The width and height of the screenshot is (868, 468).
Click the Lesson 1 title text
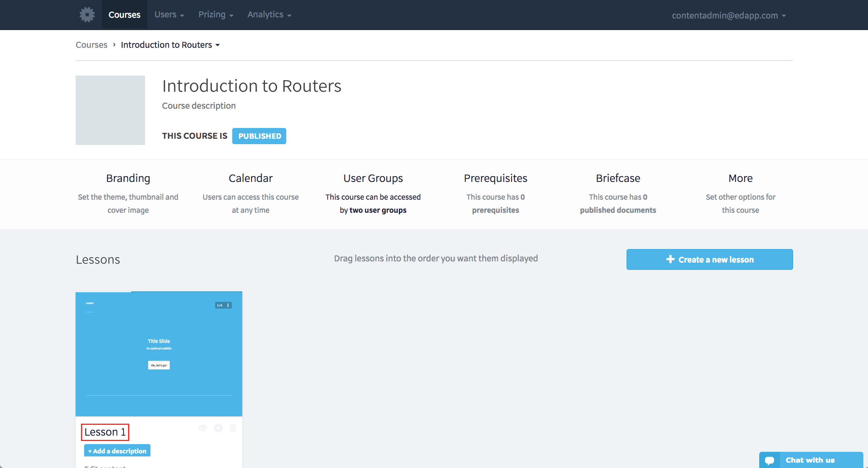point(105,432)
